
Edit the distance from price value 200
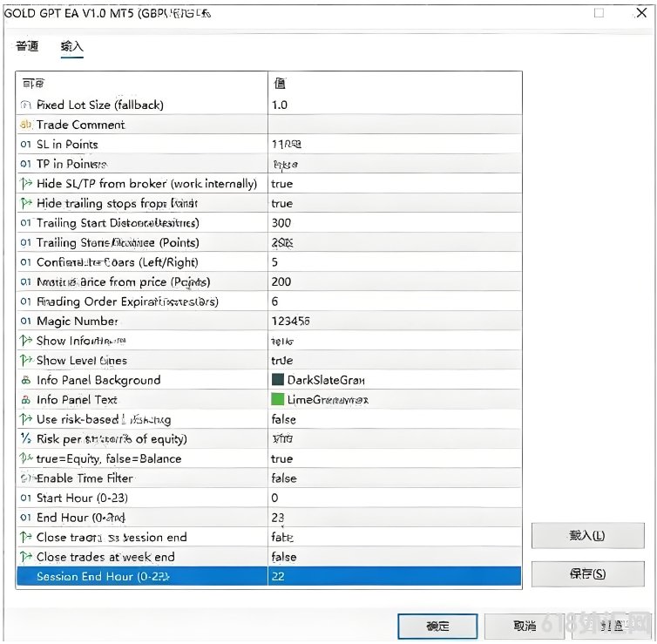pyautogui.click(x=395, y=281)
